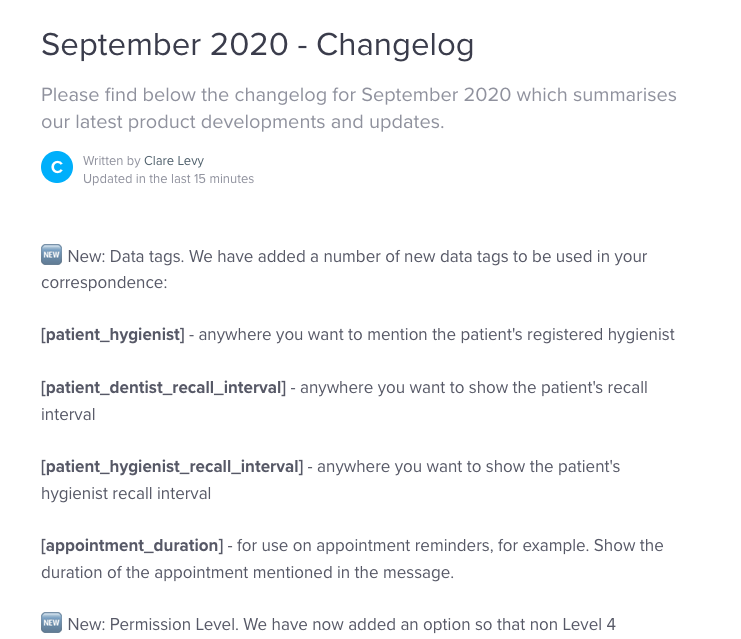Viewport: 741px width, 639px height.
Task: Click "Updated in the last 15 minutes" timestamp
Action: (x=168, y=179)
